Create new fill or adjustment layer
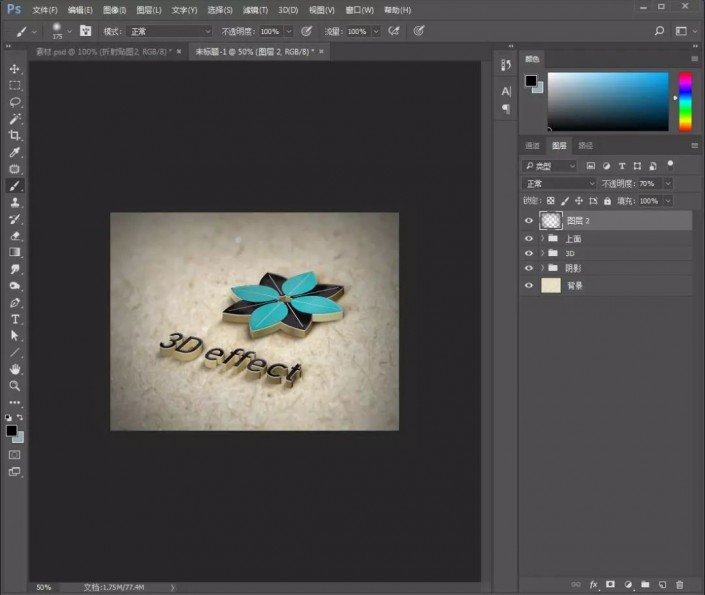Screen dimensions: 705x595 tap(628, 584)
